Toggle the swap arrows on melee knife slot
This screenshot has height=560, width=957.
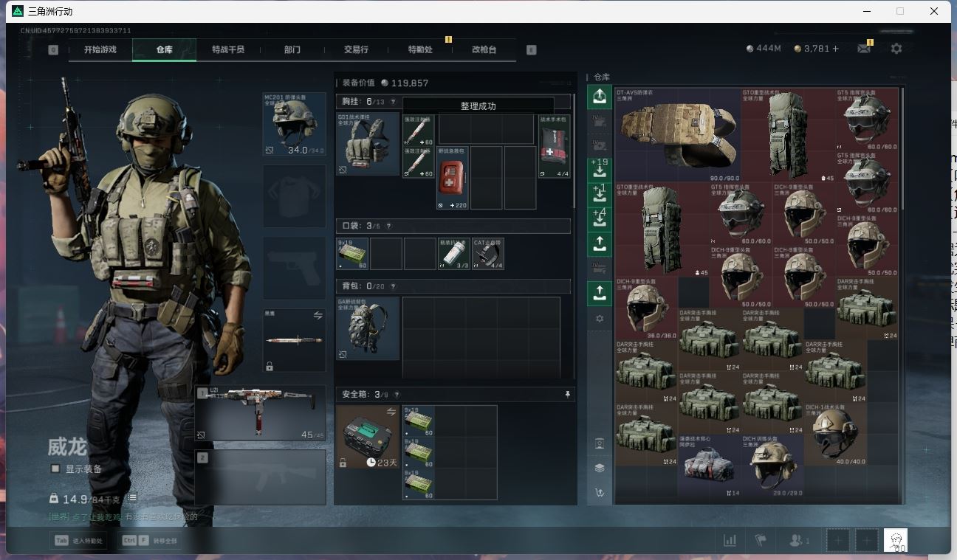pyautogui.click(x=318, y=316)
